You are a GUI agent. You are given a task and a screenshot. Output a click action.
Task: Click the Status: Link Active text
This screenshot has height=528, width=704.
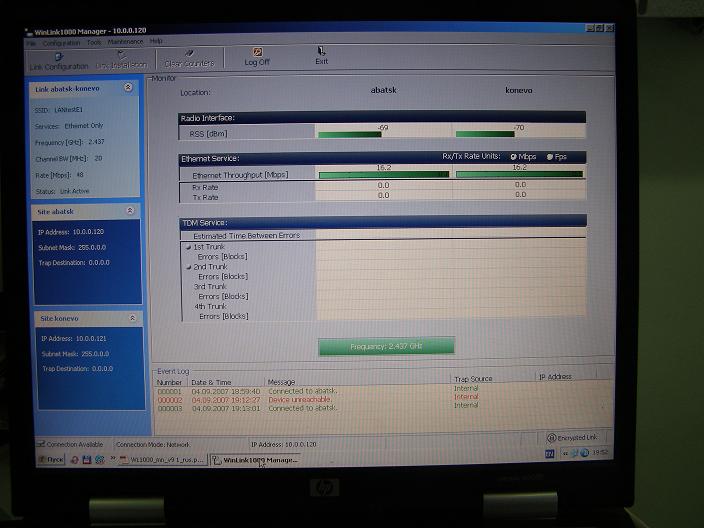click(62, 191)
